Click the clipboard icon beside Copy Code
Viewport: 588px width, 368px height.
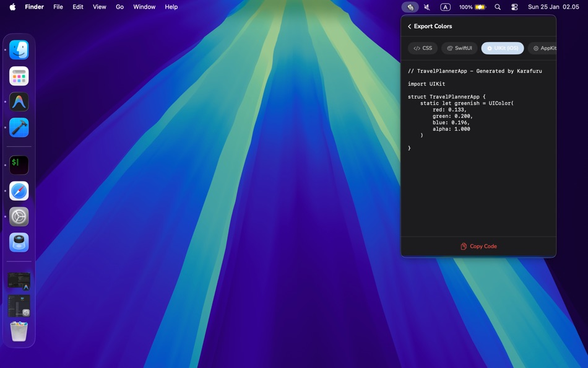[463, 246]
